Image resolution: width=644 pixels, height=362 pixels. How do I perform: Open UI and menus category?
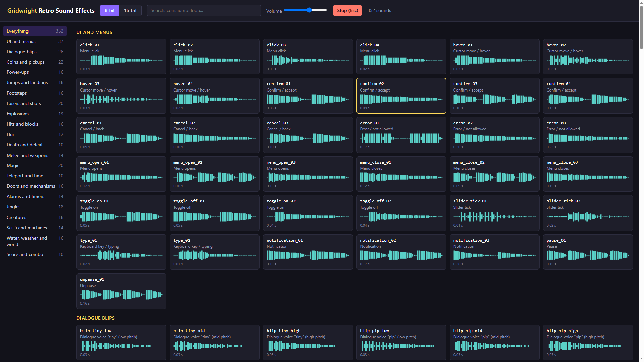(x=35, y=41)
